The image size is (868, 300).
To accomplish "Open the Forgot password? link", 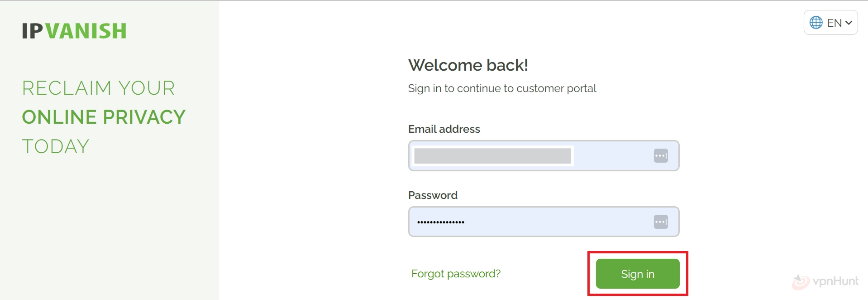I will (456, 274).
